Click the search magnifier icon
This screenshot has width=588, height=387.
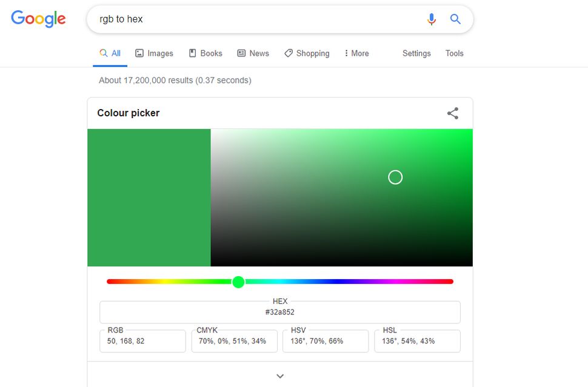455,19
